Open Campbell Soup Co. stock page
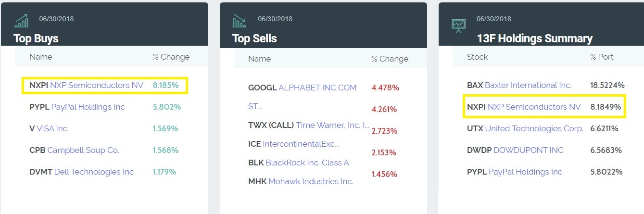644x214 pixels. point(83,150)
